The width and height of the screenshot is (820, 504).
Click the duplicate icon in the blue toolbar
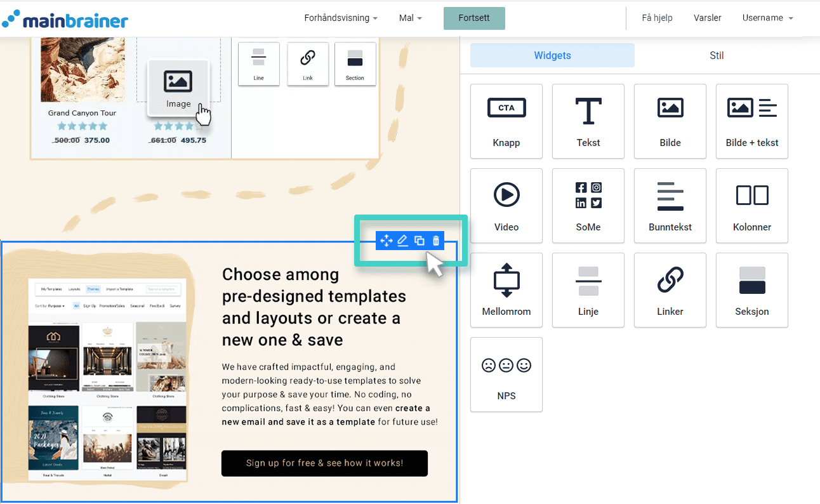click(420, 241)
